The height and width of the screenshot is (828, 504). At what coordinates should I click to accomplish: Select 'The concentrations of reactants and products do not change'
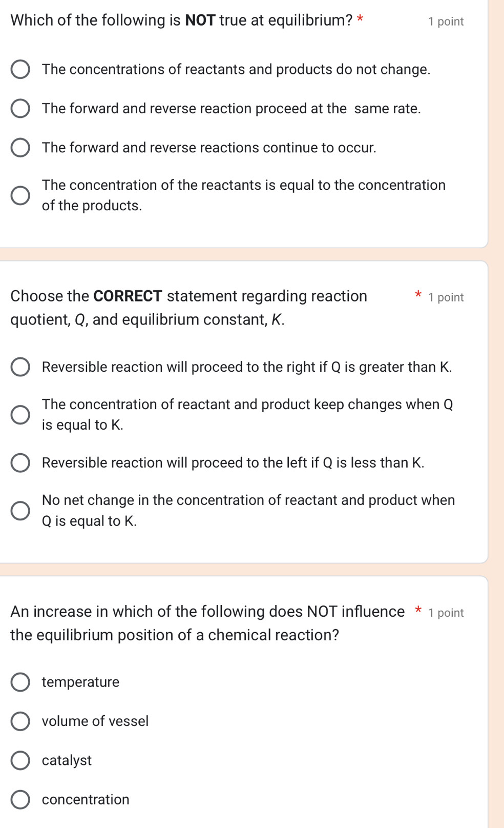20,70
